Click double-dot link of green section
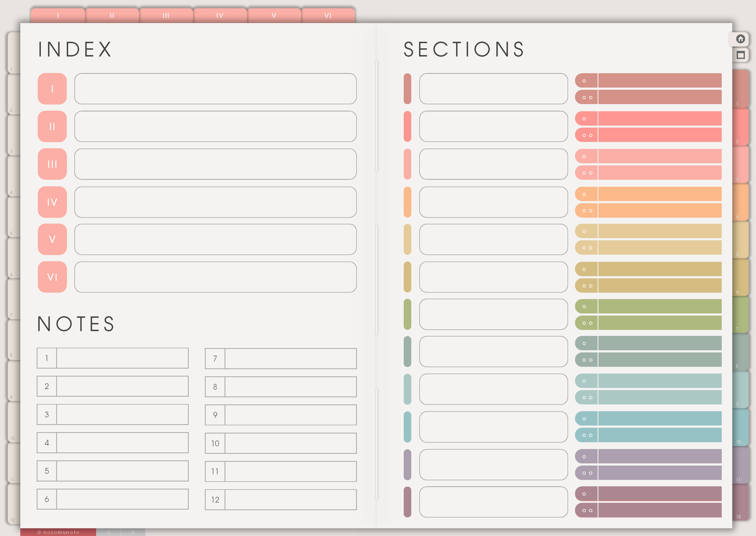The image size is (756, 536). pyautogui.click(x=586, y=323)
